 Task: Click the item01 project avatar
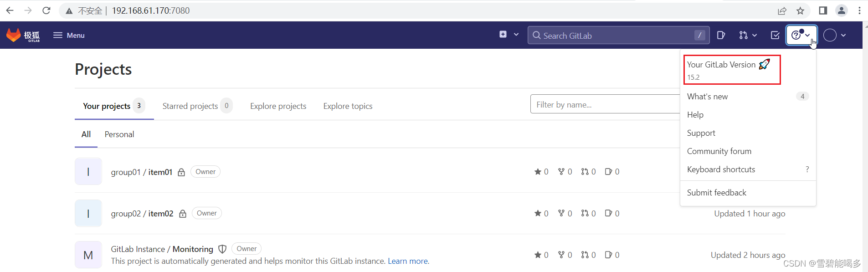[x=88, y=171]
